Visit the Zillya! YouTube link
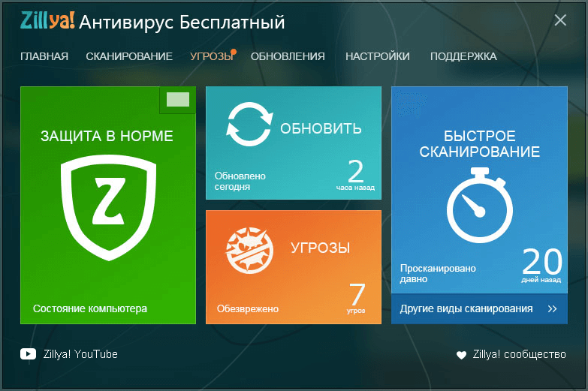This screenshot has height=391, width=588. coord(80,354)
